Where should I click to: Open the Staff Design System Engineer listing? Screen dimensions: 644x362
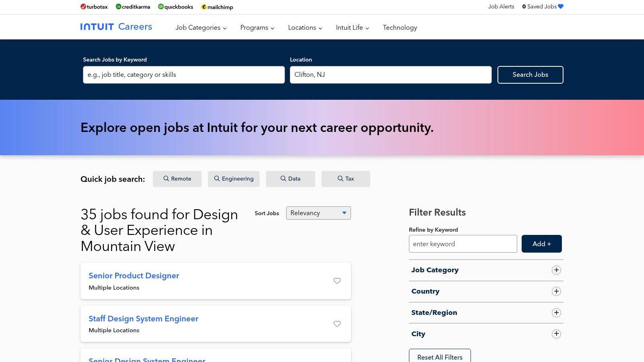click(143, 319)
